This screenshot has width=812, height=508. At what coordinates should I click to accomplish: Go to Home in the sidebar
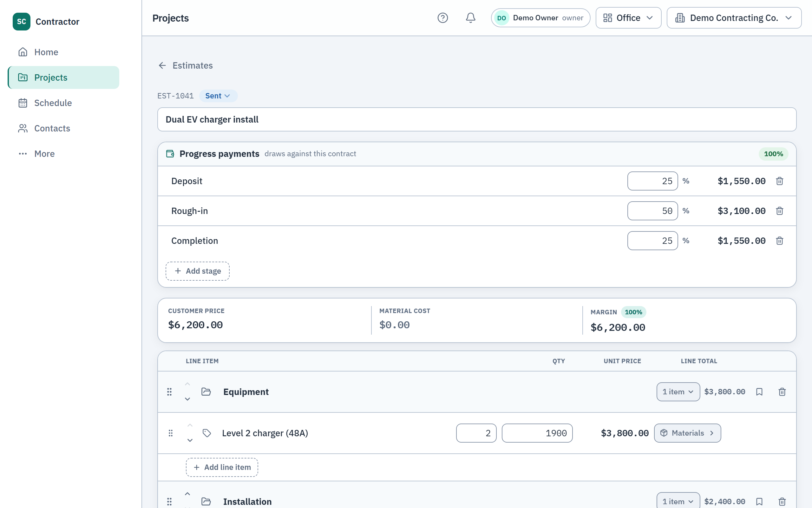(64, 52)
